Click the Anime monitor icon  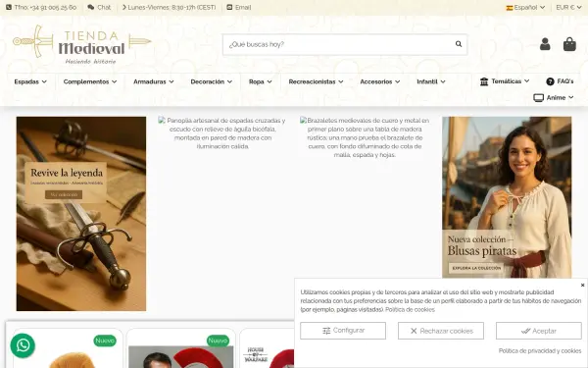coord(538,98)
